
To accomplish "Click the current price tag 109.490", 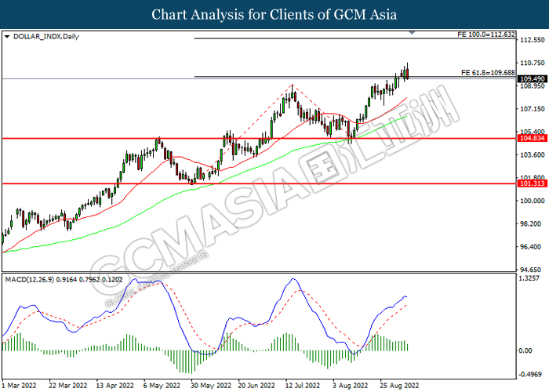I will pyautogui.click(x=533, y=79).
